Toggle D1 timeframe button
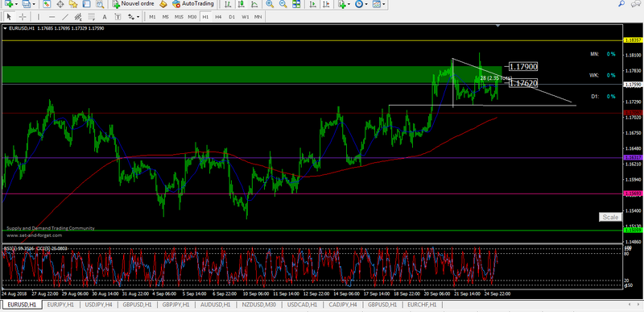Image resolution: width=644 pixels, height=312 pixels. click(232, 17)
